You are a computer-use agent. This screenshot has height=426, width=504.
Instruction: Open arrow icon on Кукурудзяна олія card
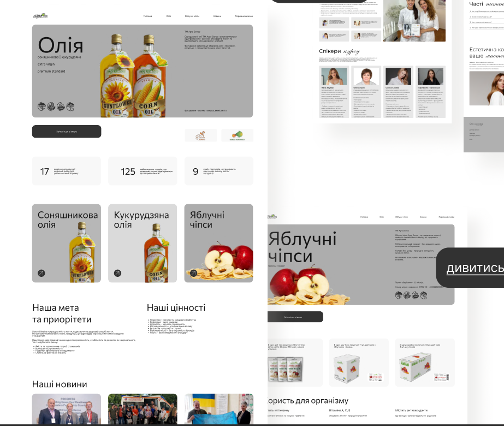tap(117, 273)
